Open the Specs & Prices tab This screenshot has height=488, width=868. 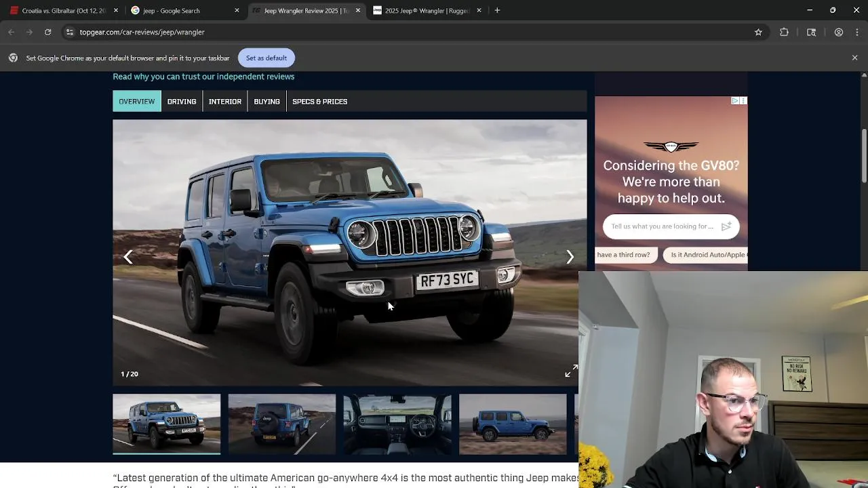pyautogui.click(x=319, y=101)
